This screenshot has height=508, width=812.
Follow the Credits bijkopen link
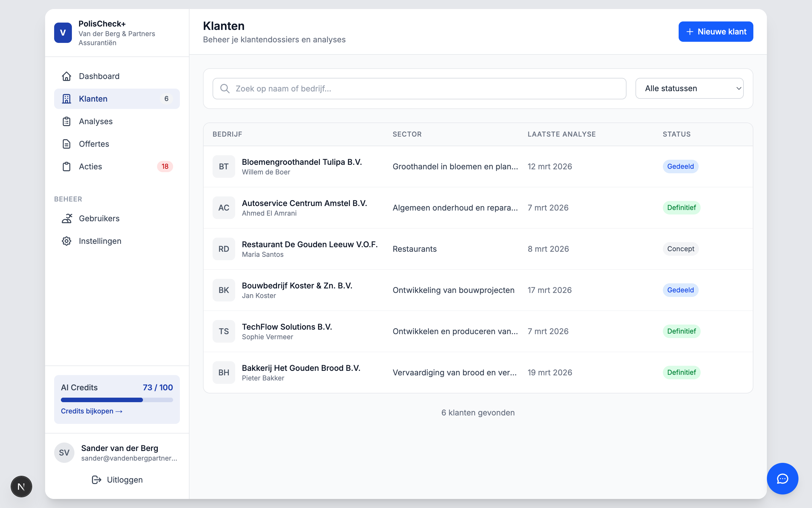click(x=92, y=411)
